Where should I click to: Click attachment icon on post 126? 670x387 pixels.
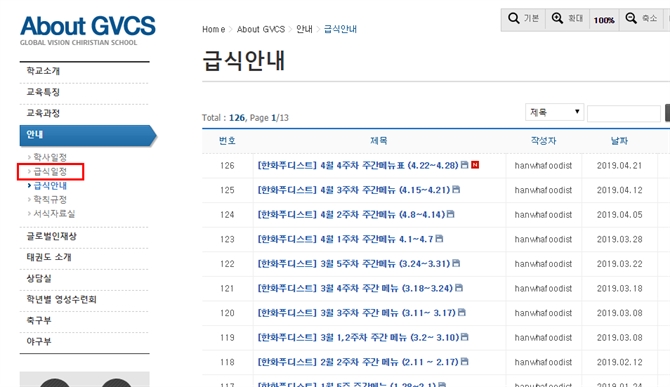click(464, 164)
